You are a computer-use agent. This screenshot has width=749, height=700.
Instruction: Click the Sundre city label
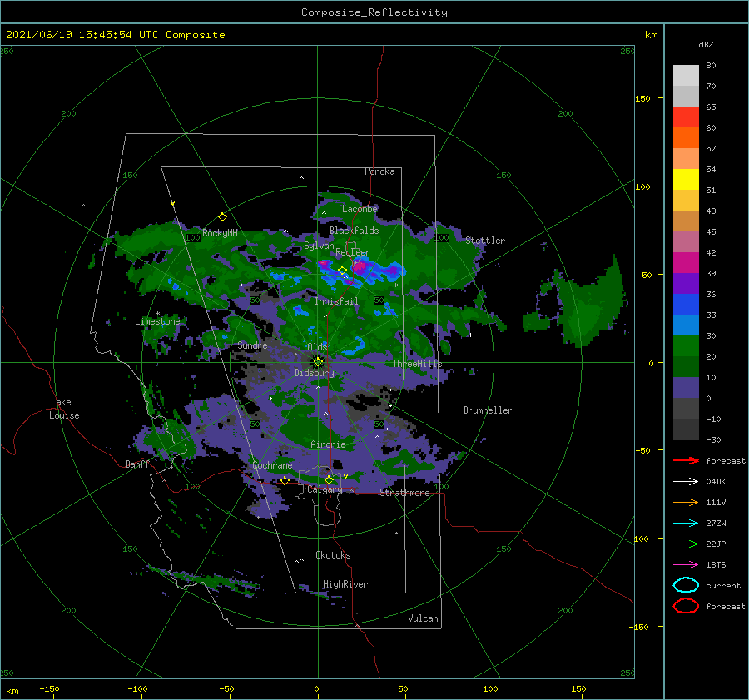point(252,345)
